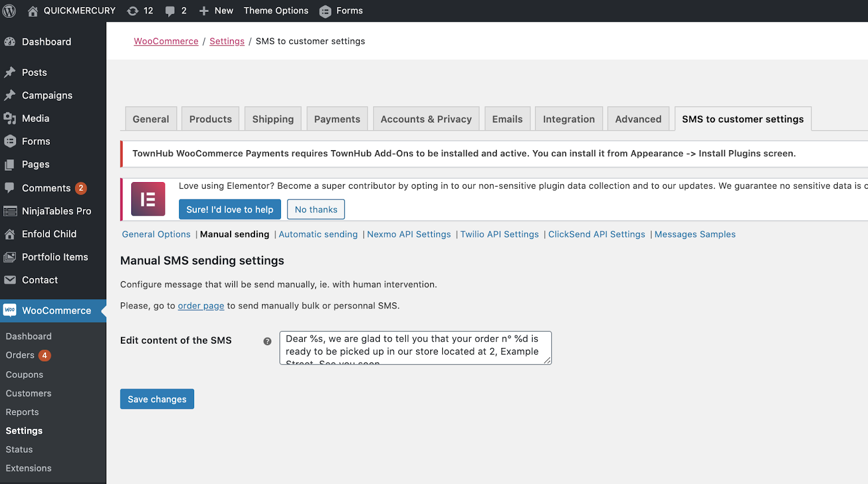This screenshot has width=868, height=484.
Task: Click "Sure! I'd love to help" button
Action: (x=230, y=209)
